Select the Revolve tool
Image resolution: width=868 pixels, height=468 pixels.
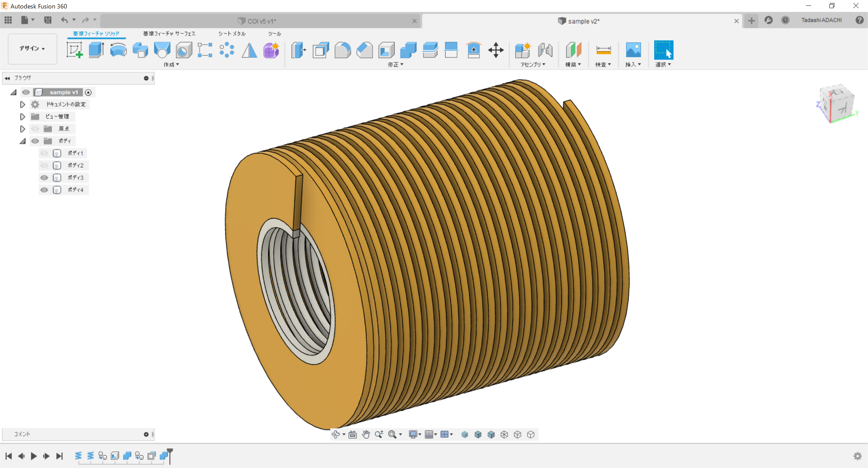click(118, 50)
